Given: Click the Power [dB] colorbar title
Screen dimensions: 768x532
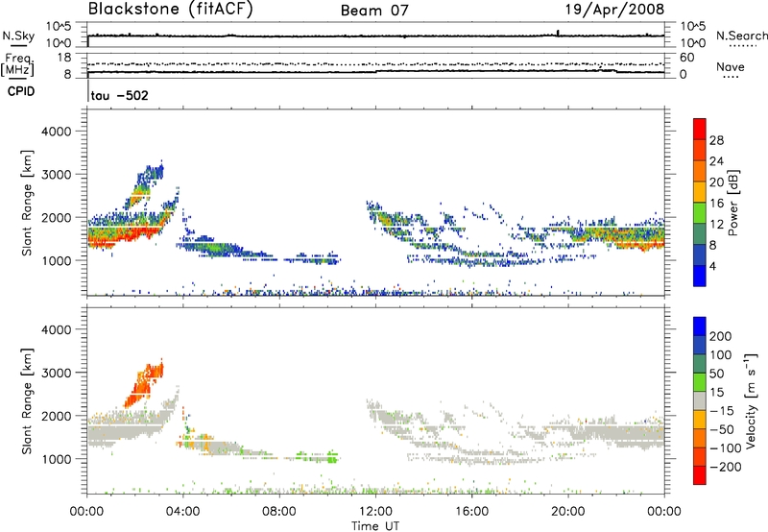Looking at the screenshot, I should pyautogui.click(x=732, y=203).
